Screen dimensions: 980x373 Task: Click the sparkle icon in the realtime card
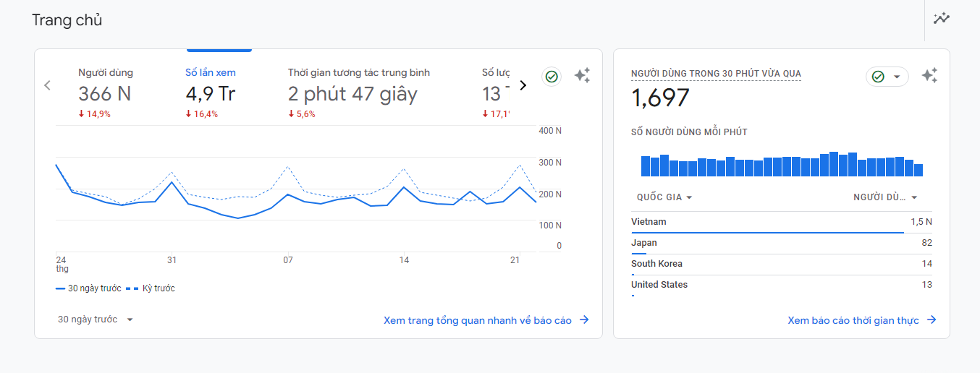[x=929, y=76]
